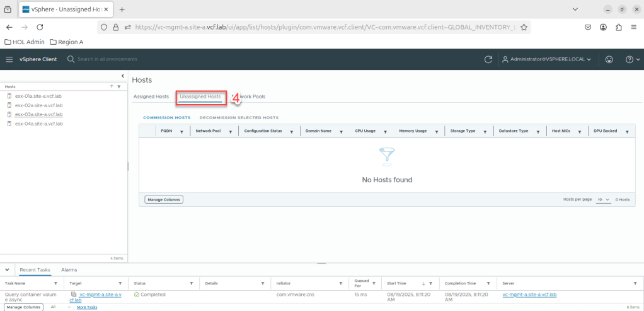This screenshot has height=311, width=644.
Task: Filter the Host NICs column
Action: 580,132
